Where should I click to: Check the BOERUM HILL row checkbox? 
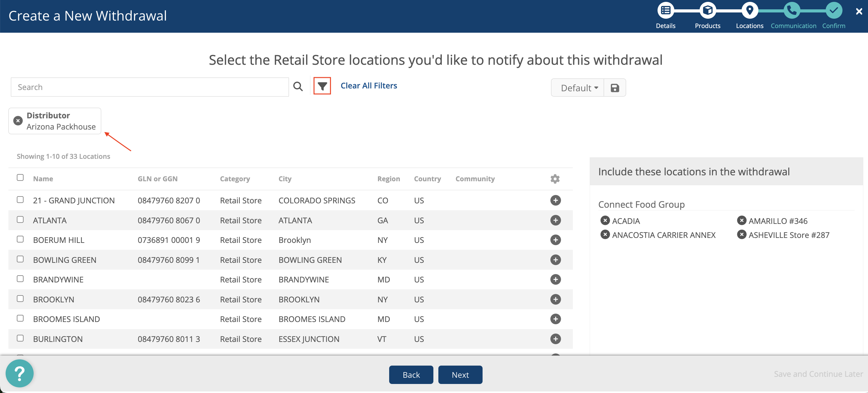click(x=20, y=239)
